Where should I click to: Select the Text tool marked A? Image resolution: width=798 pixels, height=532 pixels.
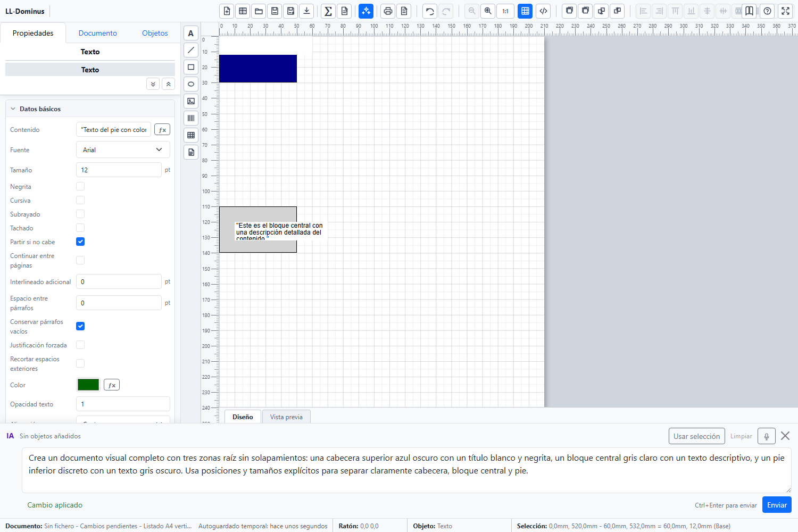click(x=191, y=33)
